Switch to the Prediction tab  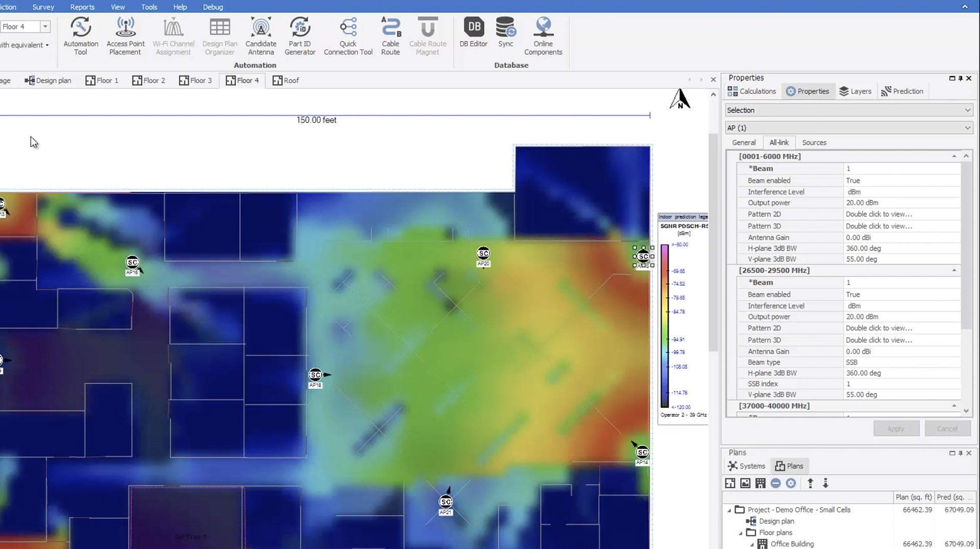902,91
